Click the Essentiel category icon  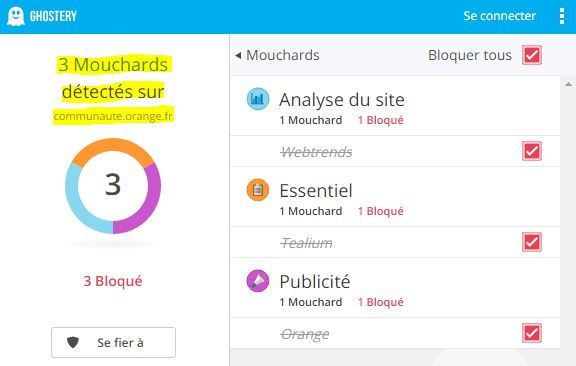tap(258, 190)
